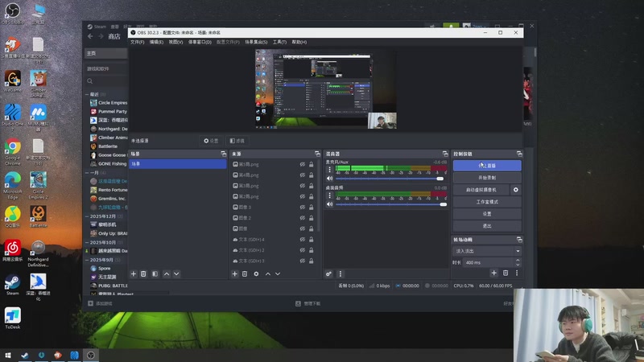Open source properties gear icon
Screen dimensions: 644x362
click(x=256, y=274)
